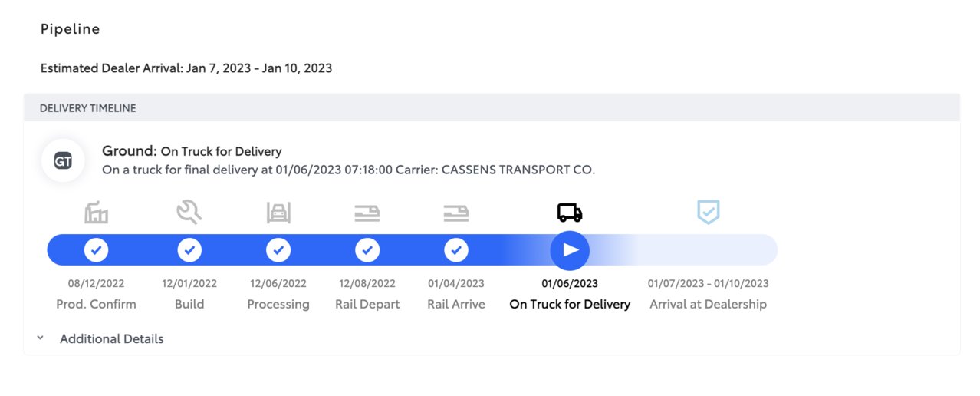Click the Rail Depart checkmark circle
The image size is (980, 396).
pyautogui.click(x=367, y=250)
